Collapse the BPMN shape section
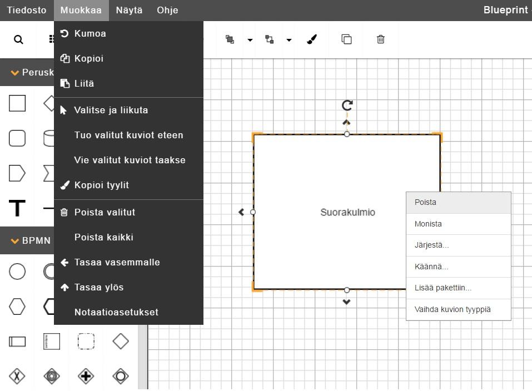 pyautogui.click(x=14, y=241)
